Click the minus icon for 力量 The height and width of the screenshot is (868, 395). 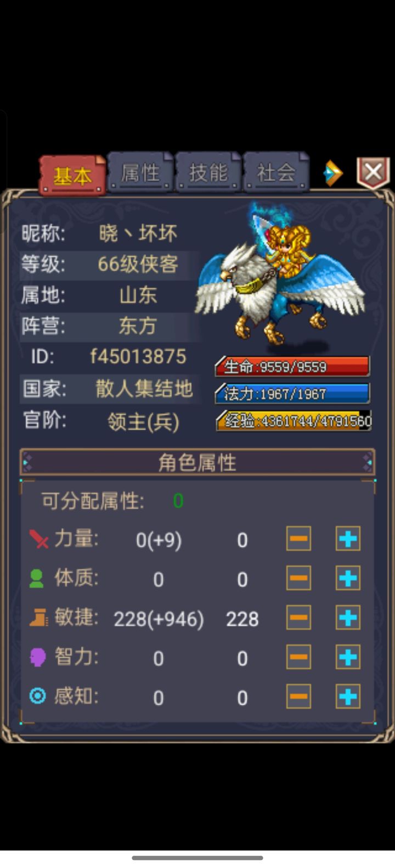coord(298,539)
